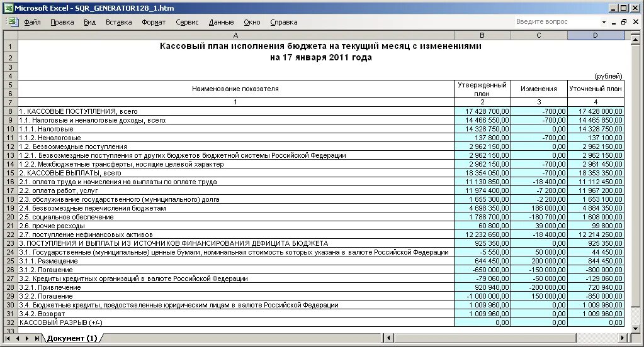Screen dimensions: 644x347
Task: Select cell 3.1.1. Размещение
Action: pyautogui.click(x=235, y=261)
